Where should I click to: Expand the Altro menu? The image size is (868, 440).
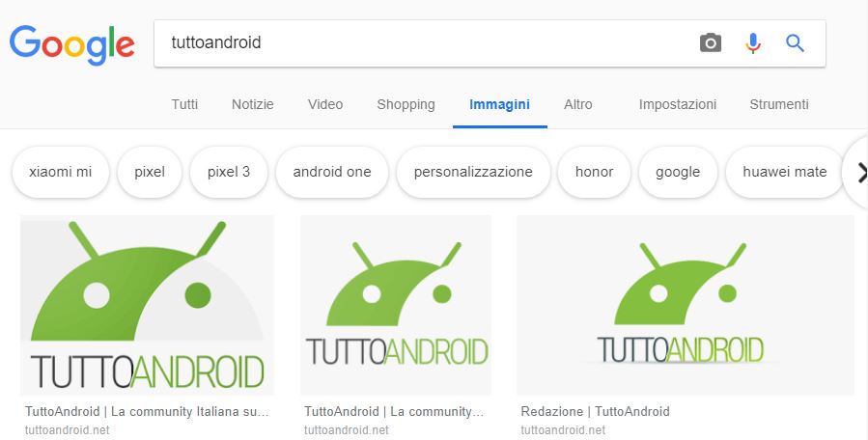(x=578, y=104)
